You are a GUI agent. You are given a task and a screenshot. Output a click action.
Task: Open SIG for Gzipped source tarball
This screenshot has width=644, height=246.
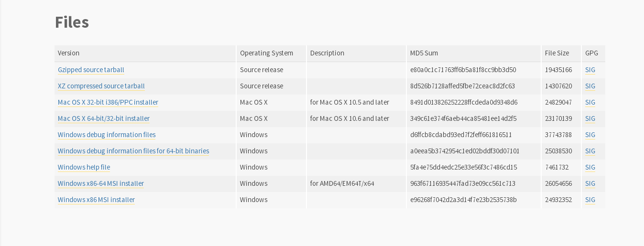pos(590,70)
